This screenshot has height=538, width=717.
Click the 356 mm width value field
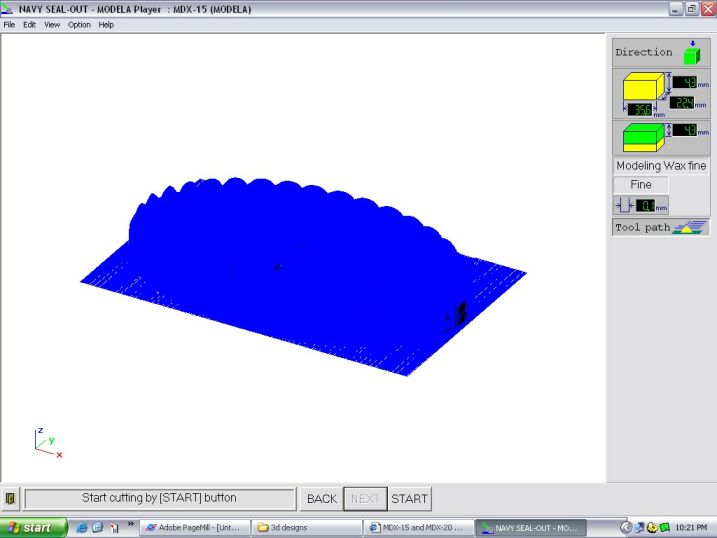(640, 110)
